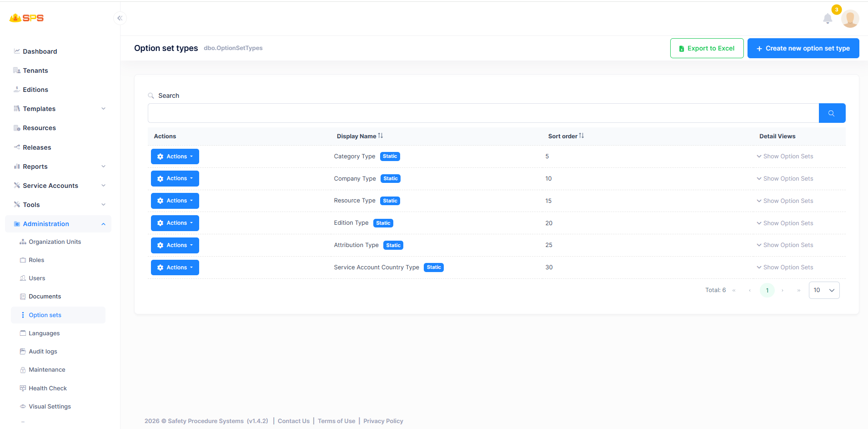Click Create new option set type

click(x=803, y=48)
